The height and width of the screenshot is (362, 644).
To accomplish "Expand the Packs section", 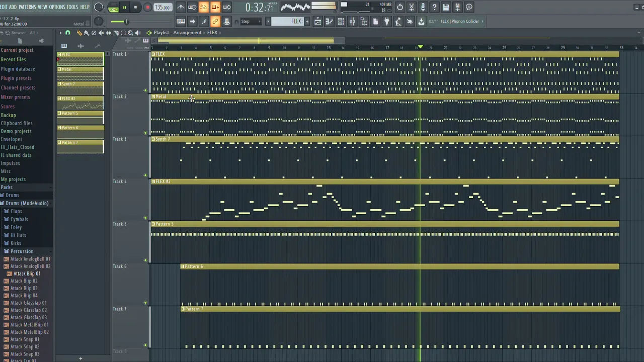I will coord(7,187).
